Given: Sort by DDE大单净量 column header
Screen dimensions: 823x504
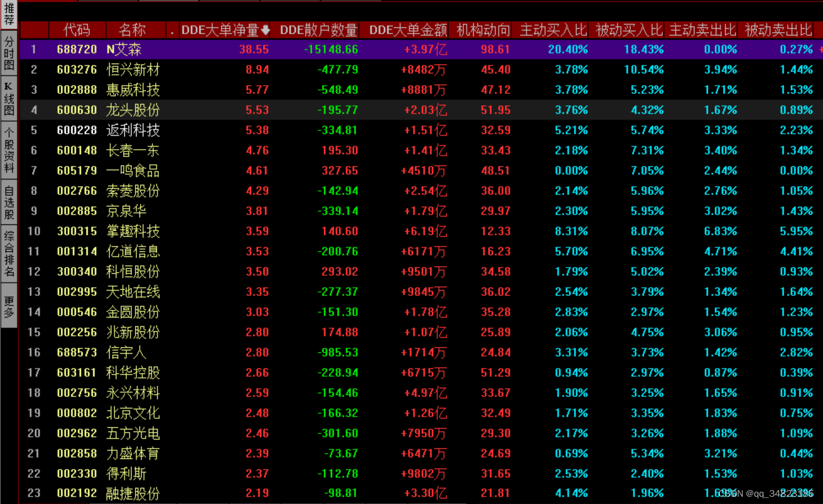Looking at the screenshot, I should point(225,30).
